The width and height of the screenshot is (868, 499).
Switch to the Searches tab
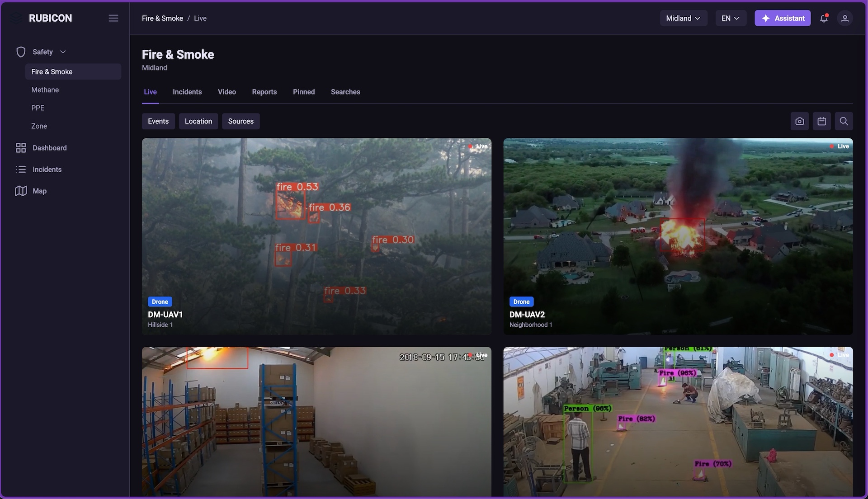tap(345, 92)
